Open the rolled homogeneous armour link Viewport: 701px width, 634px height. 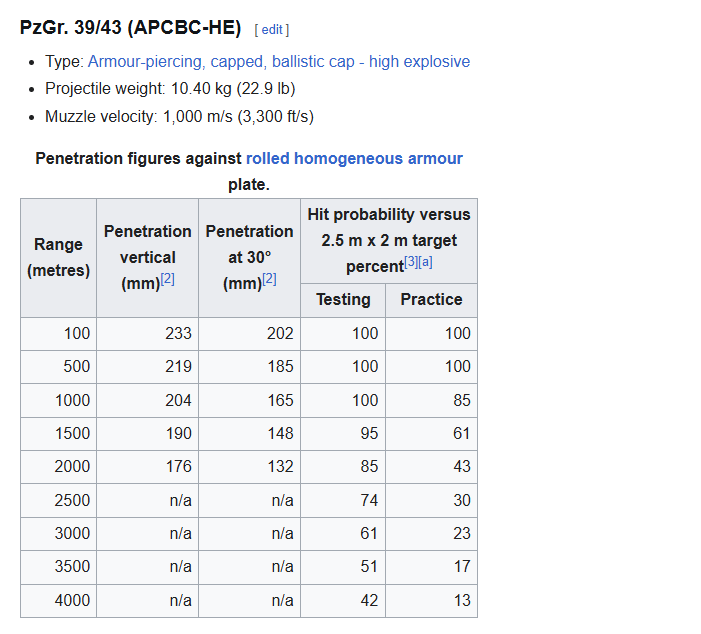(354, 158)
